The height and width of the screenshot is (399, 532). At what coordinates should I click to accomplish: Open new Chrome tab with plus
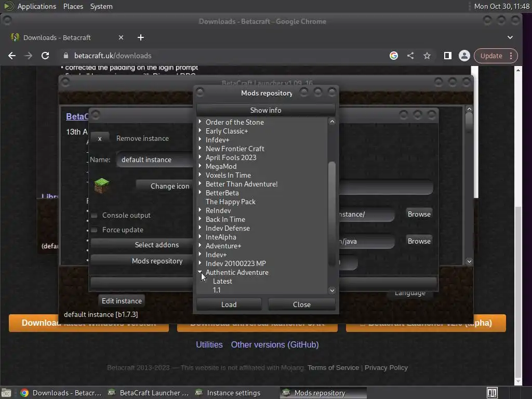(141, 37)
